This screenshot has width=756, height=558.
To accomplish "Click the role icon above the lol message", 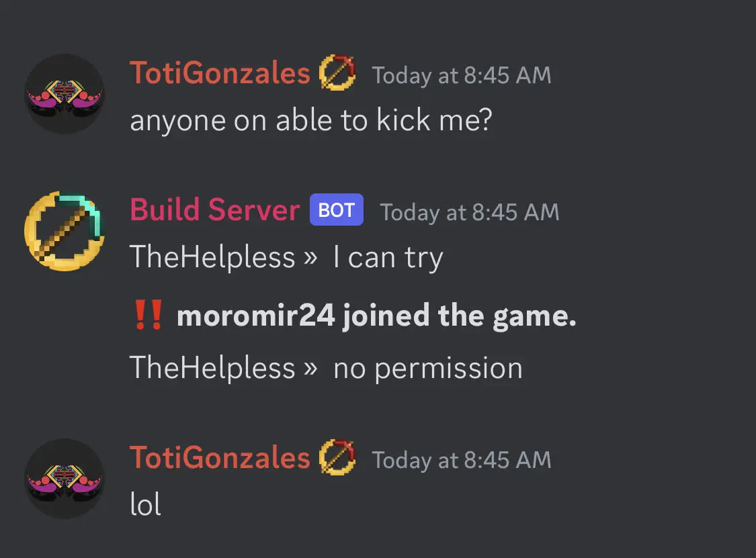I will pos(337,459).
